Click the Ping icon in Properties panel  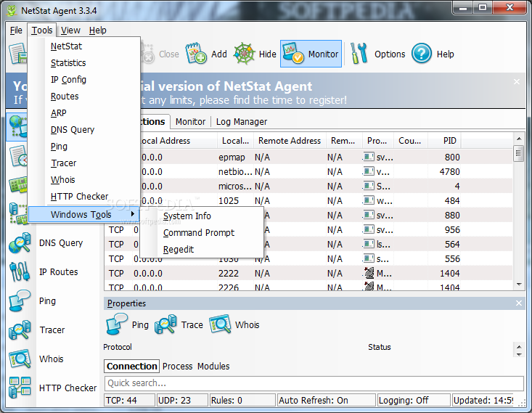(x=117, y=324)
